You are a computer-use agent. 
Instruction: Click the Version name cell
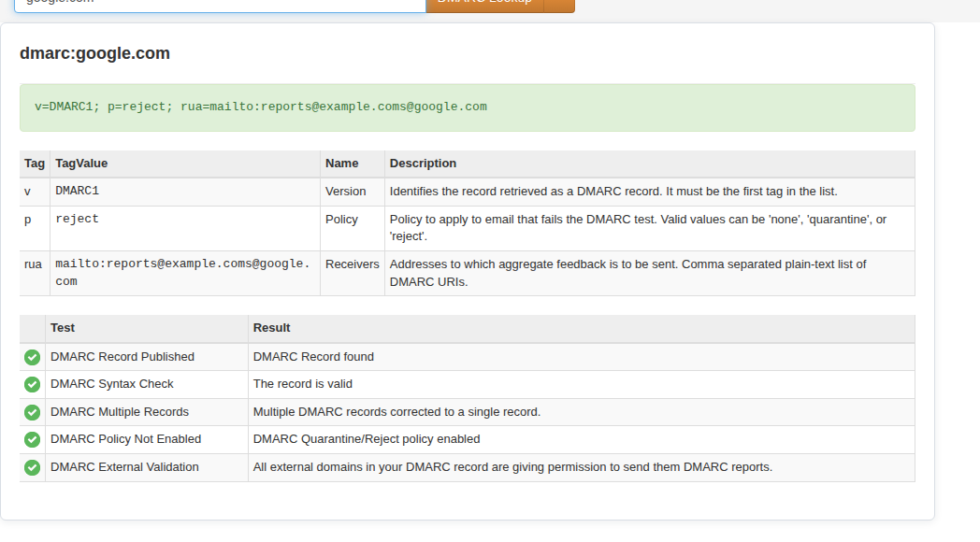click(353, 192)
